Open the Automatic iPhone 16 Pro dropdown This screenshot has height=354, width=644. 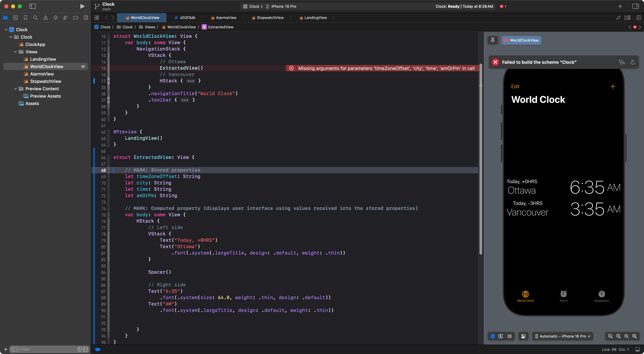(x=562, y=336)
